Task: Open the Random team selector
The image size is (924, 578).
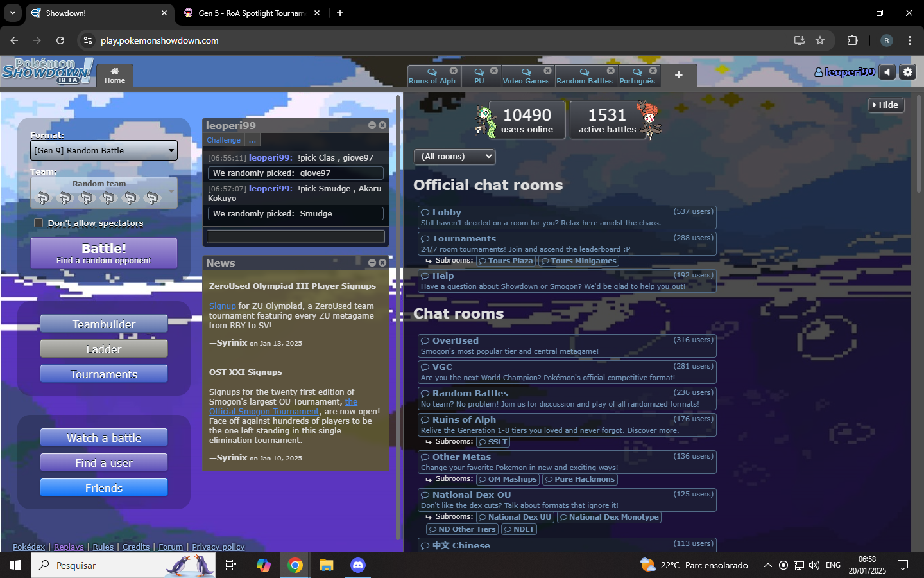Action: tap(104, 193)
